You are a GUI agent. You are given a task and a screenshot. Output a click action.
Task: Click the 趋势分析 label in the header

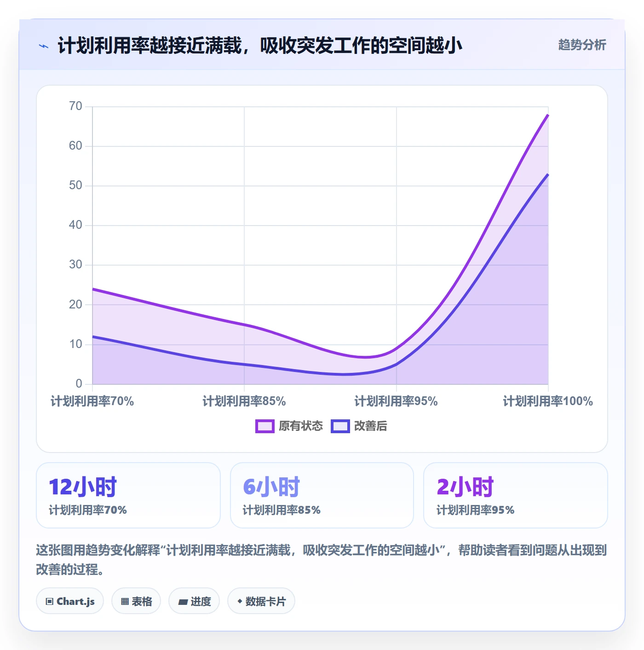click(x=582, y=45)
